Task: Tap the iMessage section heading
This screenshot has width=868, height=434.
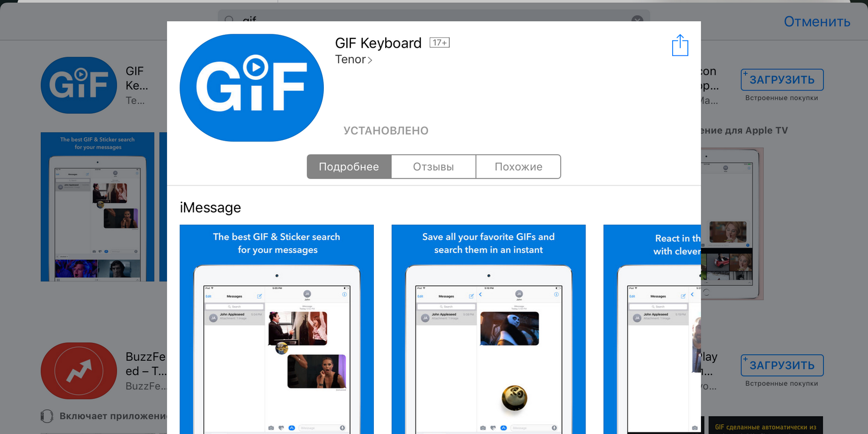Action: 210,208
